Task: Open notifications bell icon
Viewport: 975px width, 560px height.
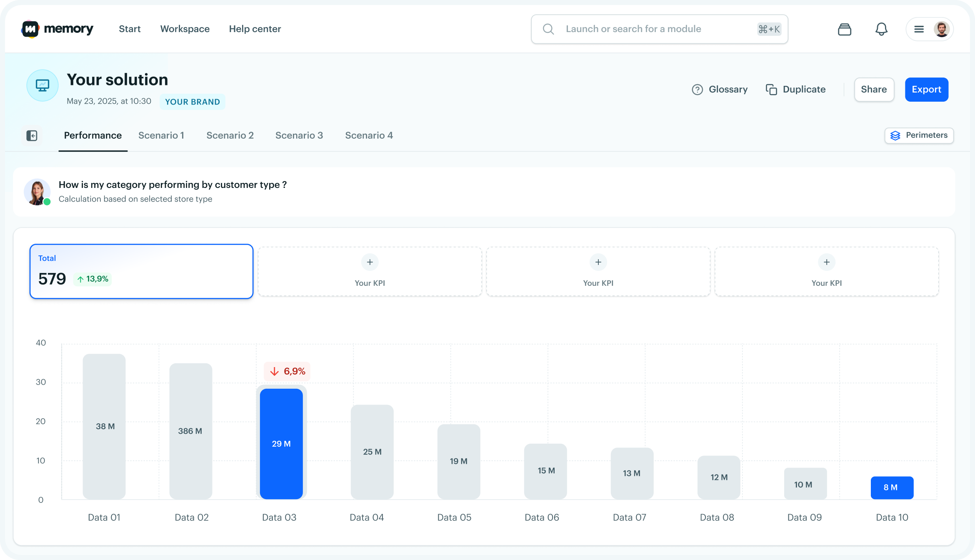Action: point(881,29)
